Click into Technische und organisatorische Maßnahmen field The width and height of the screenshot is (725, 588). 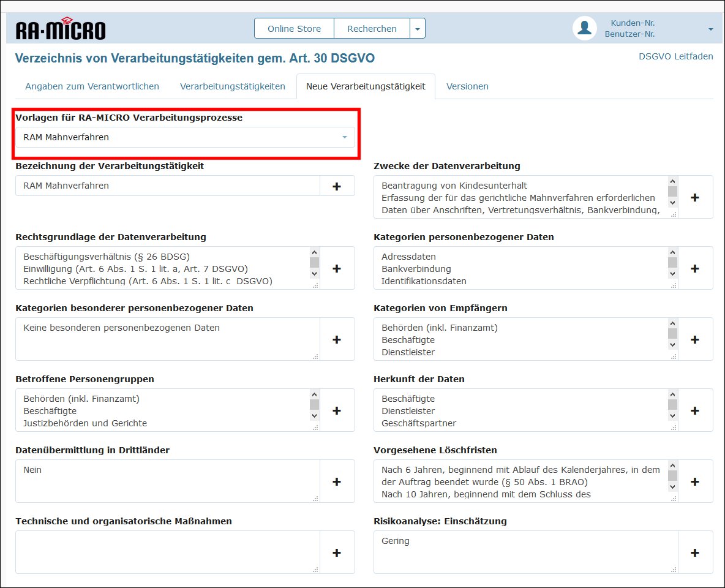pos(167,552)
